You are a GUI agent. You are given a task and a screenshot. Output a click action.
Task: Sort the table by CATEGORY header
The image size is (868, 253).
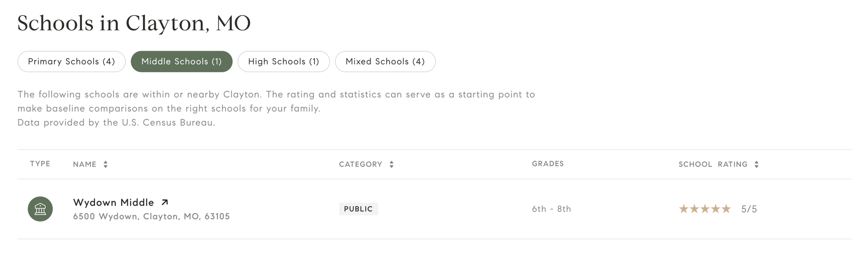(x=361, y=164)
